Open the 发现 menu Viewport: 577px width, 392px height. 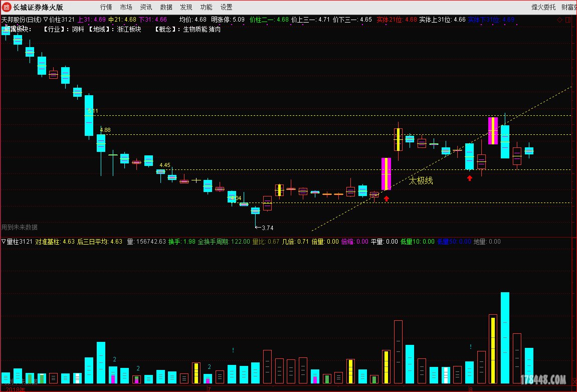pyautogui.click(x=186, y=7)
